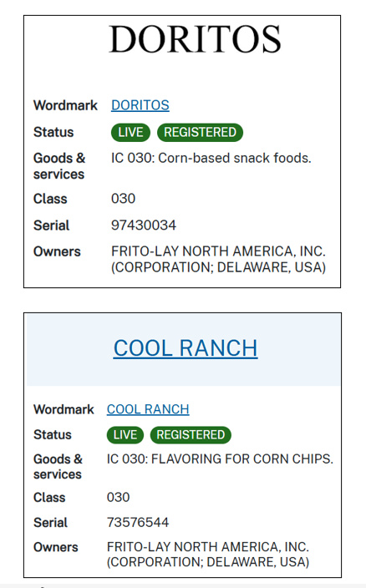Click the LIVE badge on DORITOS card
Screen dimensions: 366x588
pyautogui.click(x=130, y=132)
